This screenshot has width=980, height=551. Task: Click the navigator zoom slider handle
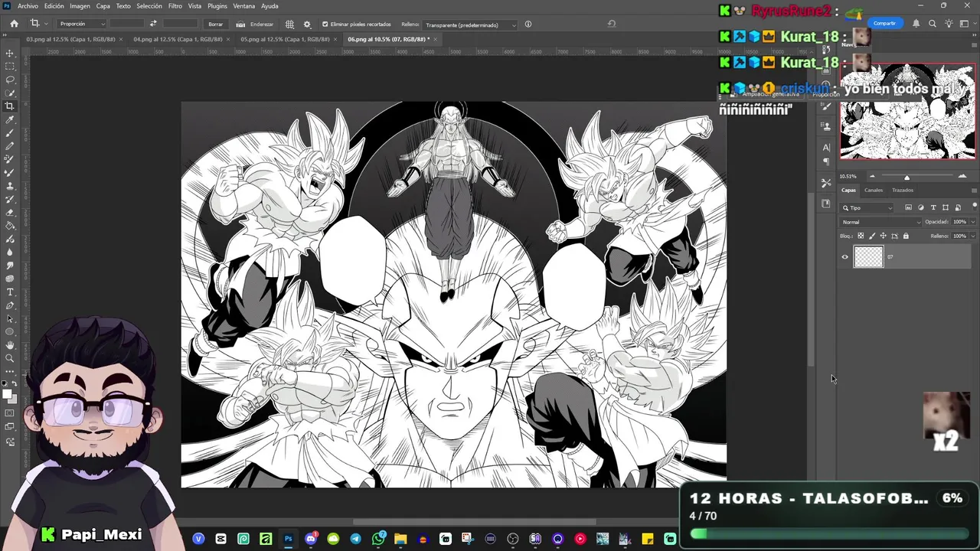907,177
